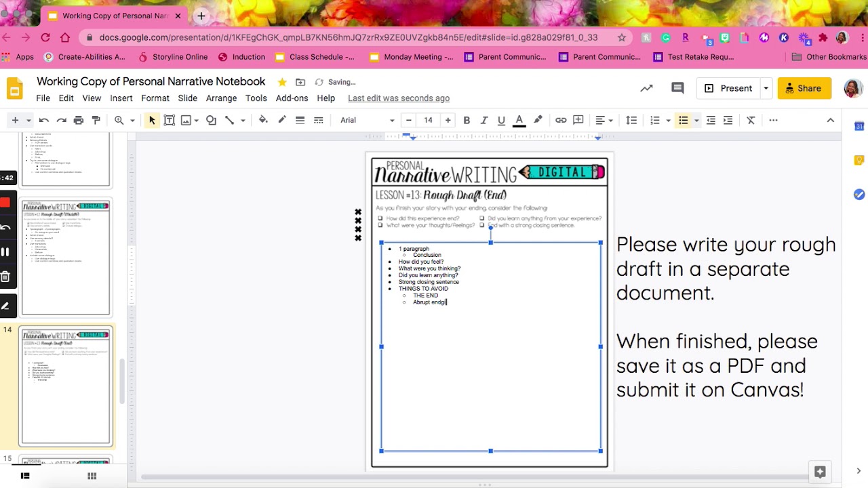Star this presentation
This screenshot has height=488, width=868.
point(282,82)
